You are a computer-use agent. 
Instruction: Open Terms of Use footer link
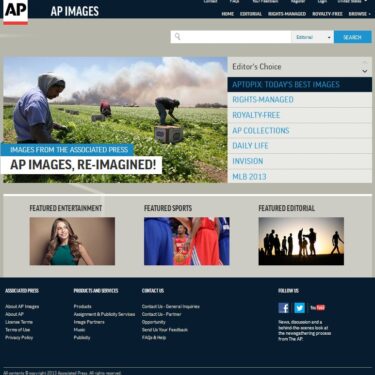click(x=18, y=330)
